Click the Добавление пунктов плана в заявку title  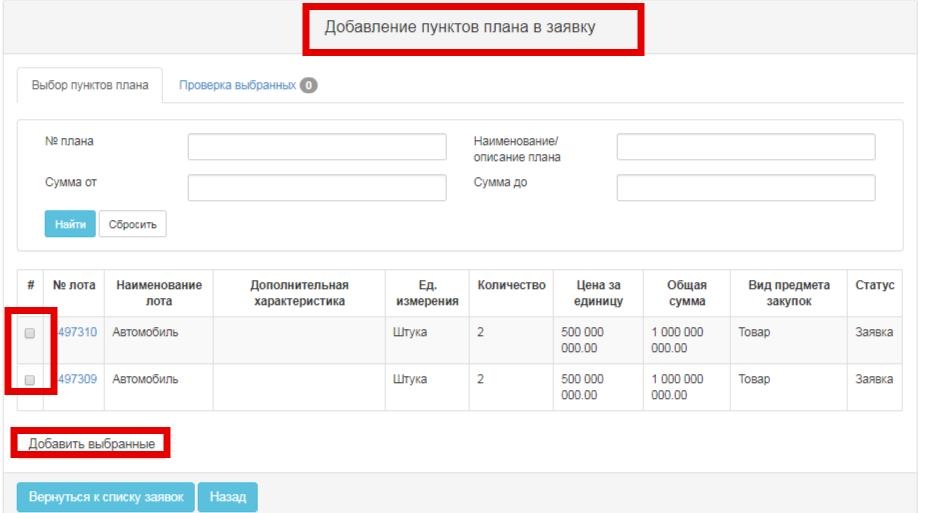[460, 27]
